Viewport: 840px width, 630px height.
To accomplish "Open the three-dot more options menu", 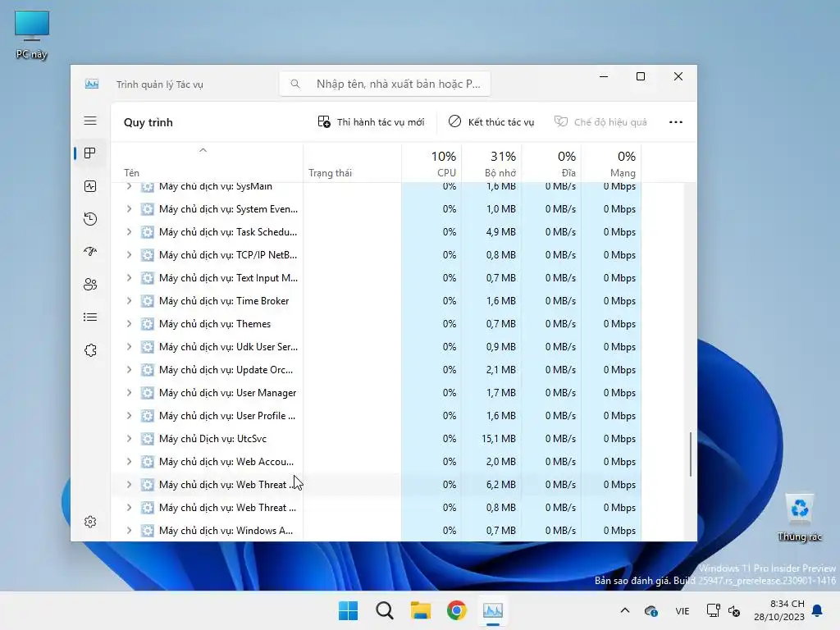I will 676,122.
